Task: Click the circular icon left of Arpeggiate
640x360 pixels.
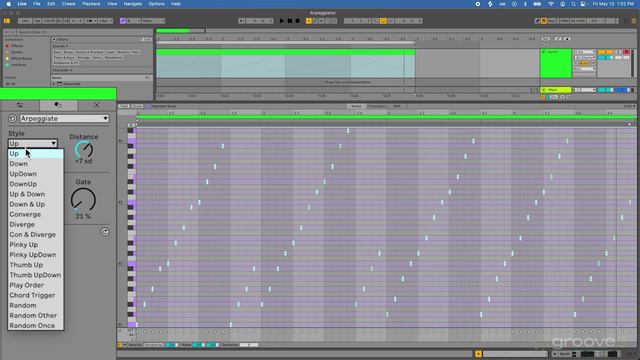Action: click(x=12, y=118)
